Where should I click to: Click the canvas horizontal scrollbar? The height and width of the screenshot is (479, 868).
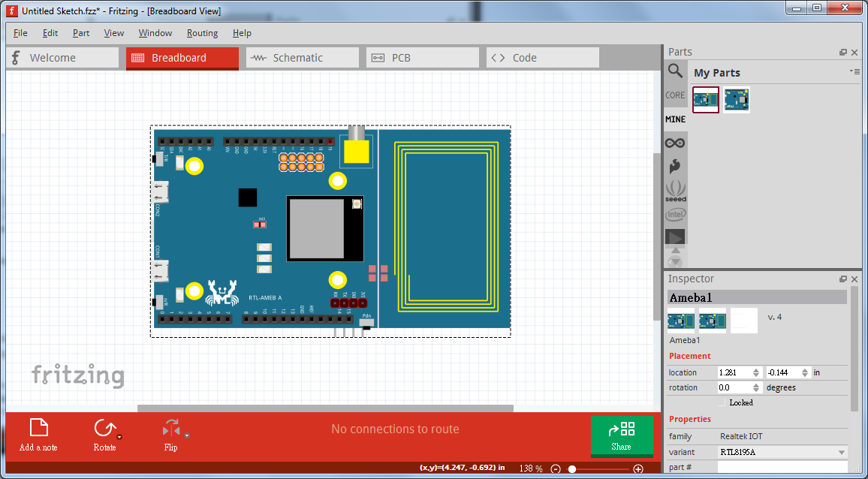click(x=326, y=408)
